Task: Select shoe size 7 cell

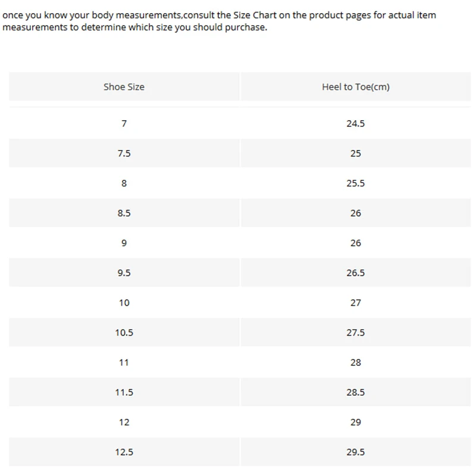Action: click(124, 124)
